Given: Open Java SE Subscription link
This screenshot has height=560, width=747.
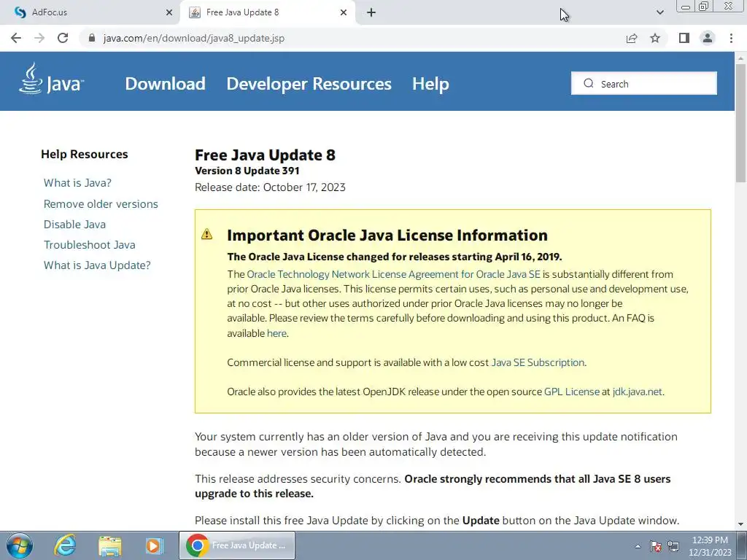Looking at the screenshot, I should (x=538, y=362).
